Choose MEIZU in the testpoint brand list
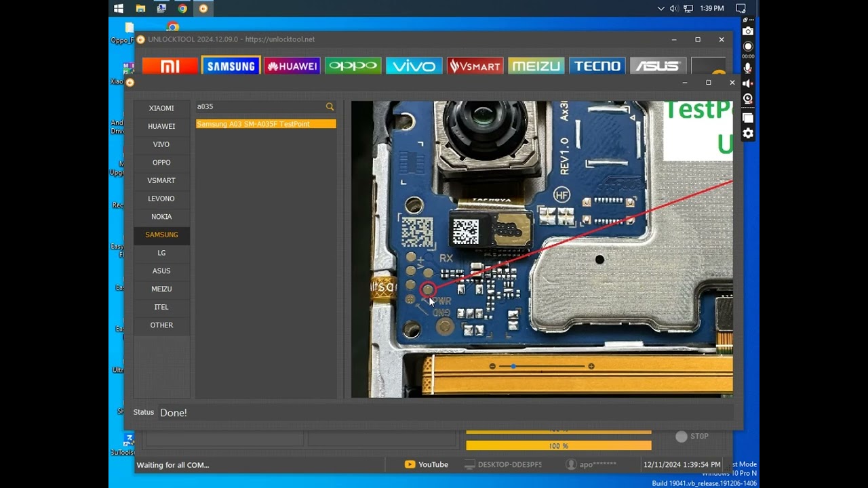 point(161,289)
